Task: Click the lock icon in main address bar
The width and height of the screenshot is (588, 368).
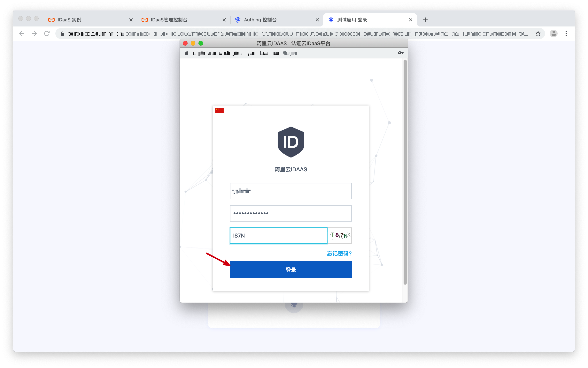Action: (62, 33)
